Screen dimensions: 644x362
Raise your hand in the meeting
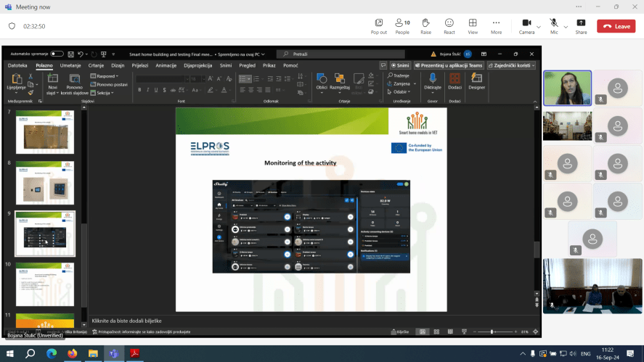point(426,26)
